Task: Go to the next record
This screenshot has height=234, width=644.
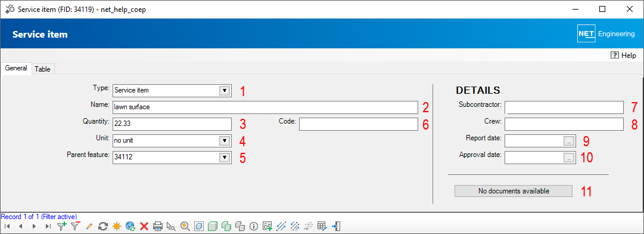Action: coord(34,226)
